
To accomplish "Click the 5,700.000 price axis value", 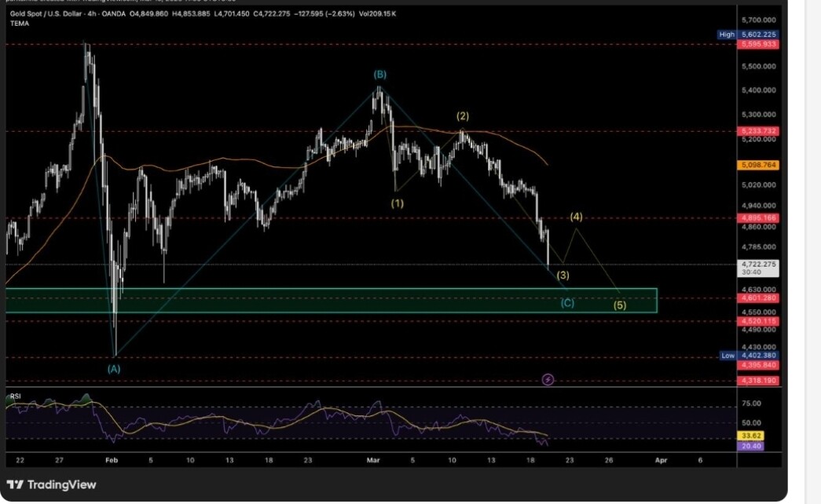I will [x=759, y=20].
